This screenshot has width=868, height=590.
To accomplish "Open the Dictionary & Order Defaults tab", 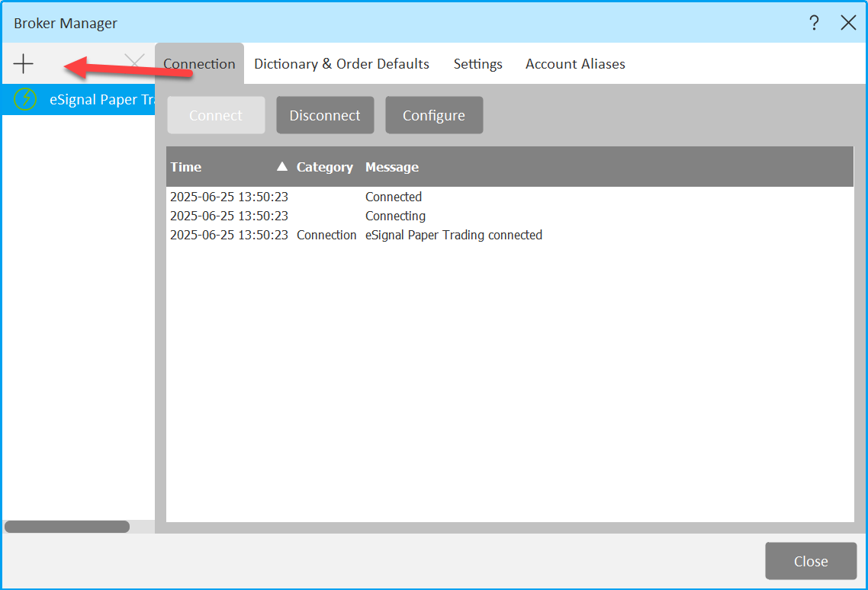I will click(x=342, y=64).
